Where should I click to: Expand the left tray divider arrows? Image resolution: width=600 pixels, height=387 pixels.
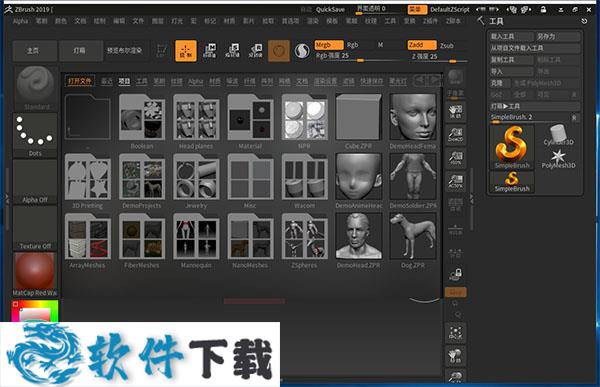click(6, 198)
